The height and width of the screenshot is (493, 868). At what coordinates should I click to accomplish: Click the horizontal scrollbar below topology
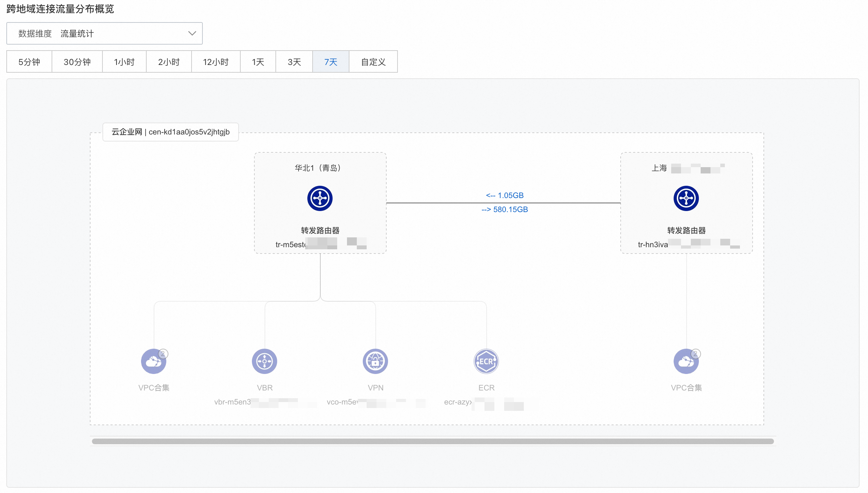coord(432,441)
